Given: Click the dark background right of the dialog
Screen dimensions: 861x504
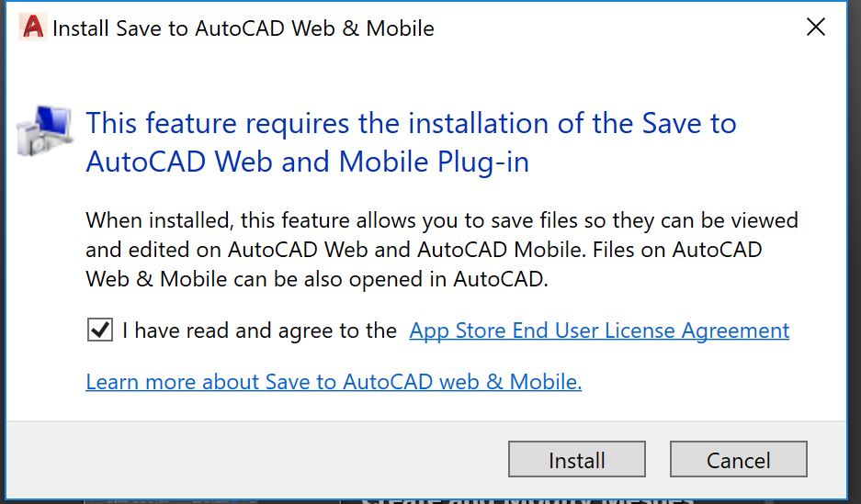Looking at the screenshot, I should pyautogui.click(x=855, y=252).
